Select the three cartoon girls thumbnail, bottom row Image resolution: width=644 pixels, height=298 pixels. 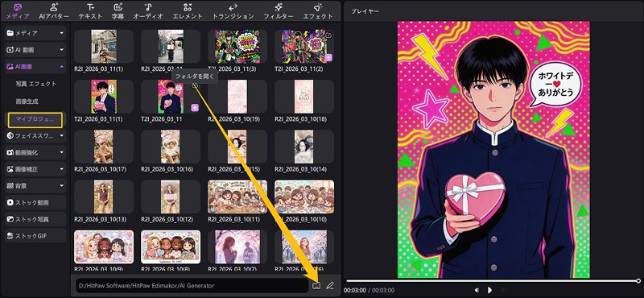tap(104, 247)
